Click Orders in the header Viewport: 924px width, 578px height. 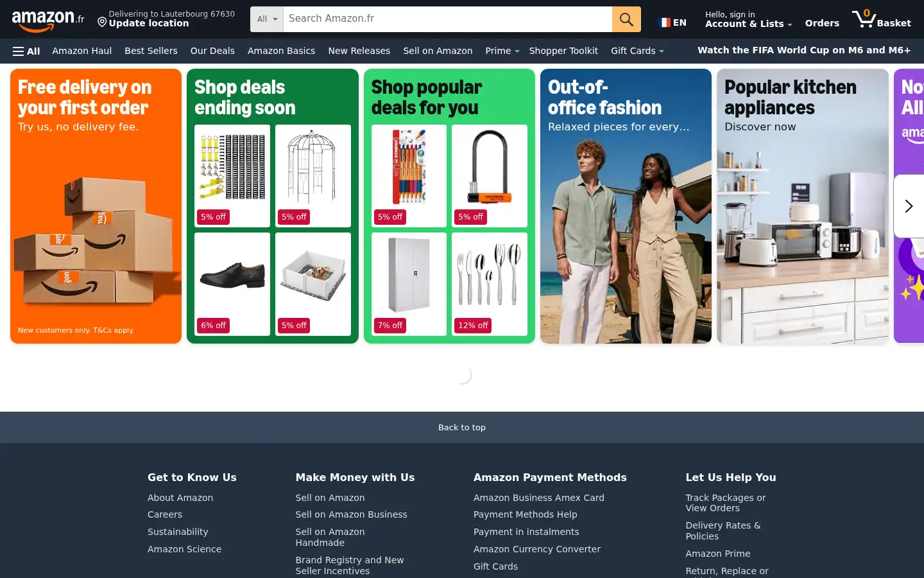point(822,23)
